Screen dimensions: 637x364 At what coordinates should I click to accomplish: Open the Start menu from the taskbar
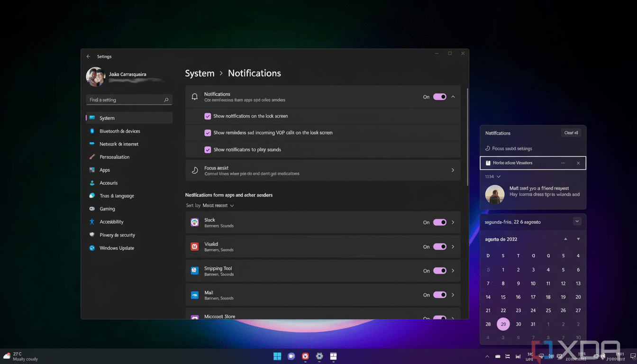point(277,356)
